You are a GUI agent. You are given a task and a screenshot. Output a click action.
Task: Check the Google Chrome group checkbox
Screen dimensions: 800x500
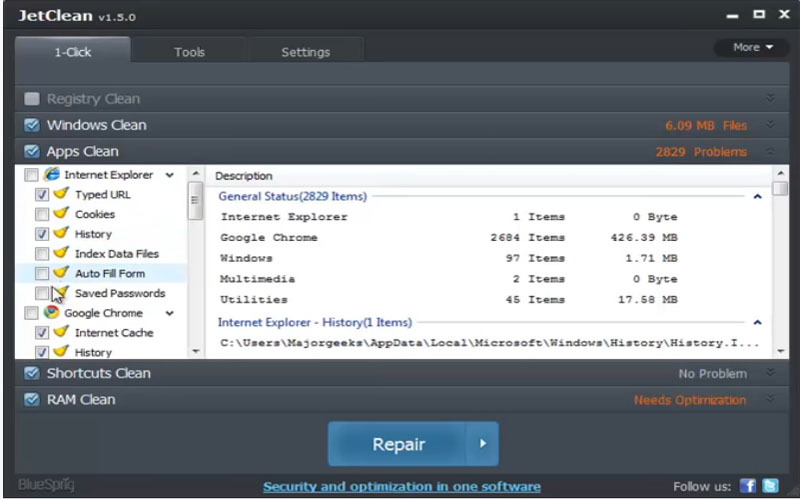click(32, 313)
